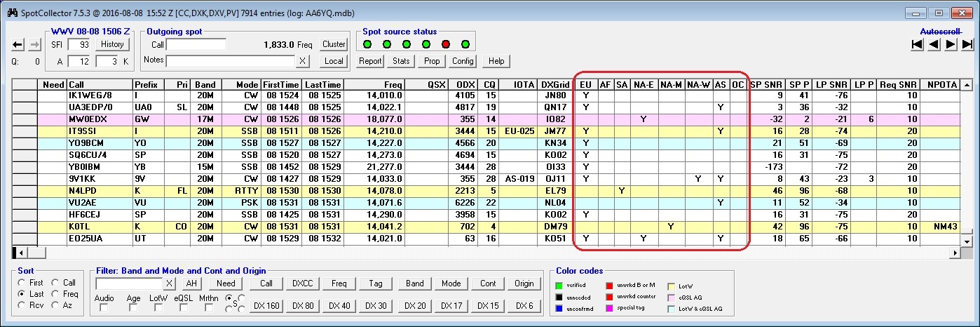Click the blue unconfrmd color swatch
The width and height of the screenshot is (980, 327).
[559, 309]
